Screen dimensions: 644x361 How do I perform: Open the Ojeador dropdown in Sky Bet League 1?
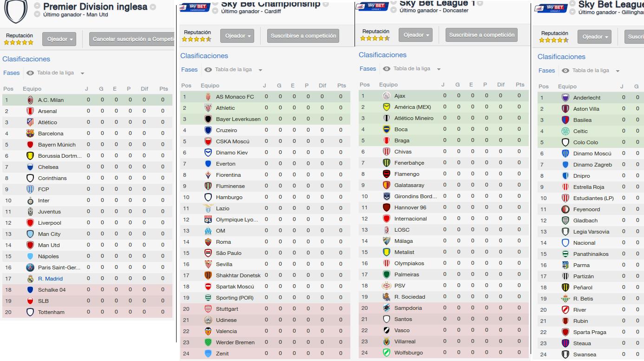pos(416,35)
